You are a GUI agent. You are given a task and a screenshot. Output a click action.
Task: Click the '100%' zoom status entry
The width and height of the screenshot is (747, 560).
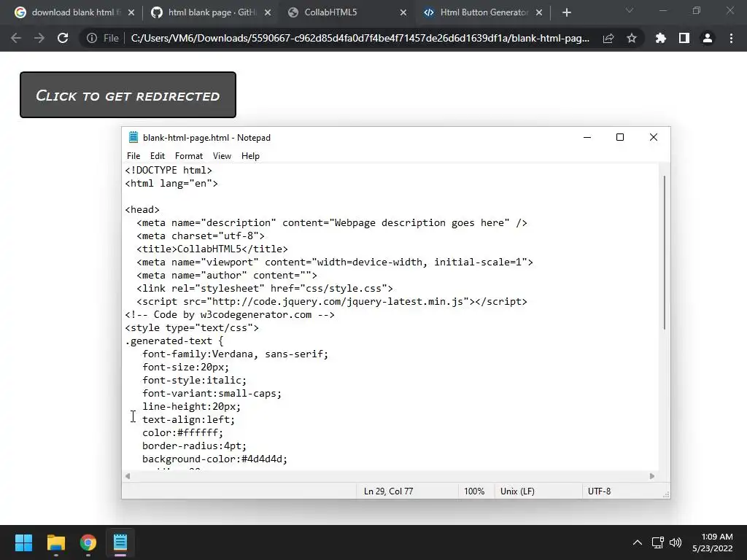click(x=474, y=491)
